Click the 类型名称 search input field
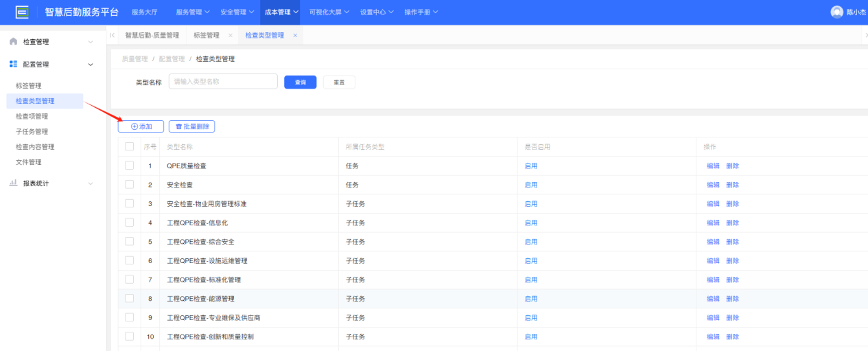 [223, 82]
